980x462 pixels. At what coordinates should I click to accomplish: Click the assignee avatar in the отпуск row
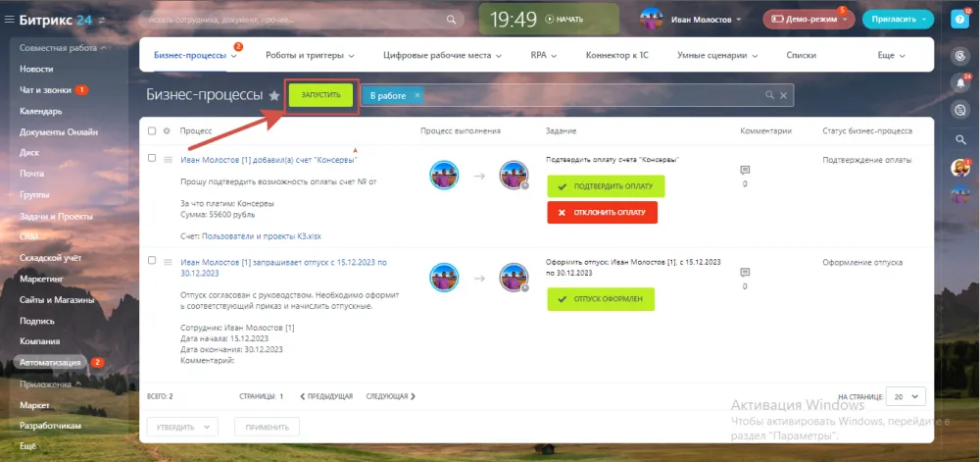coord(514,278)
